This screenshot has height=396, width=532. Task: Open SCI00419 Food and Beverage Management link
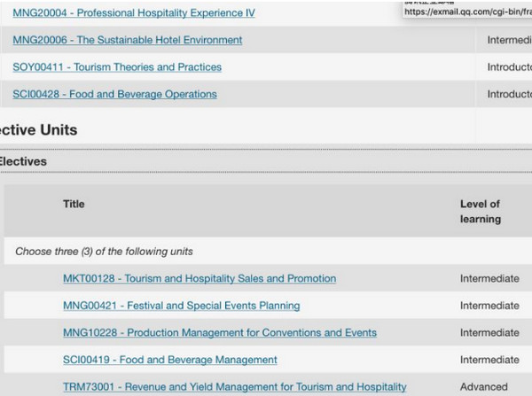coord(169,360)
